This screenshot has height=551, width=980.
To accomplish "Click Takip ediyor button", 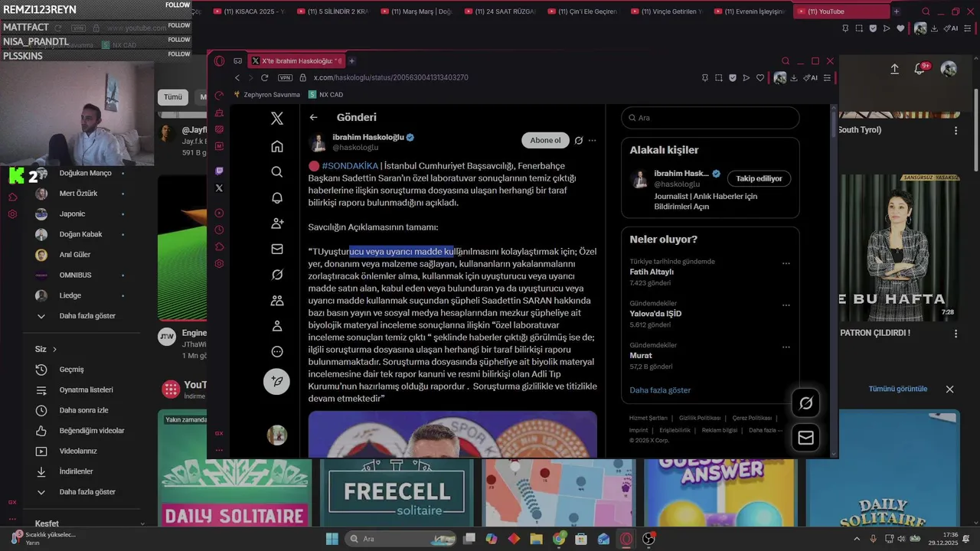I will pyautogui.click(x=759, y=178).
